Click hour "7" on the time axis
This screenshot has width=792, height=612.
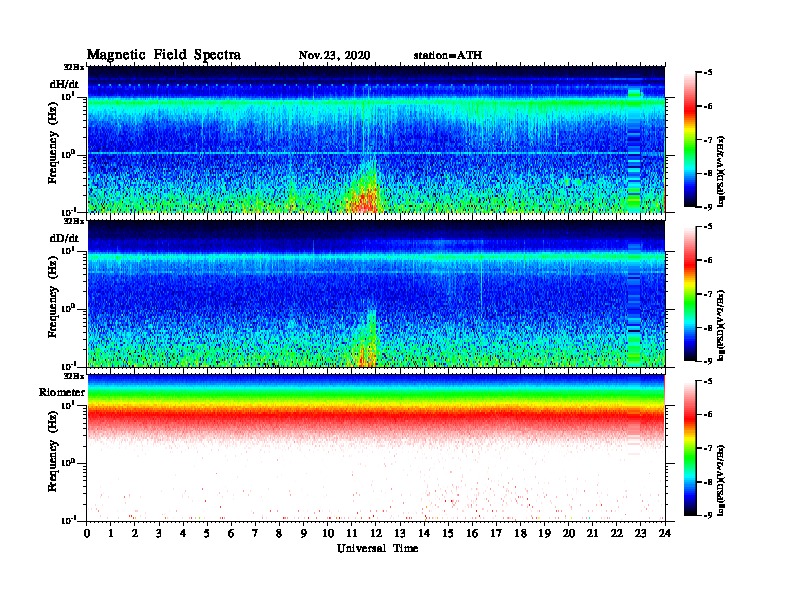click(x=255, y=534)
